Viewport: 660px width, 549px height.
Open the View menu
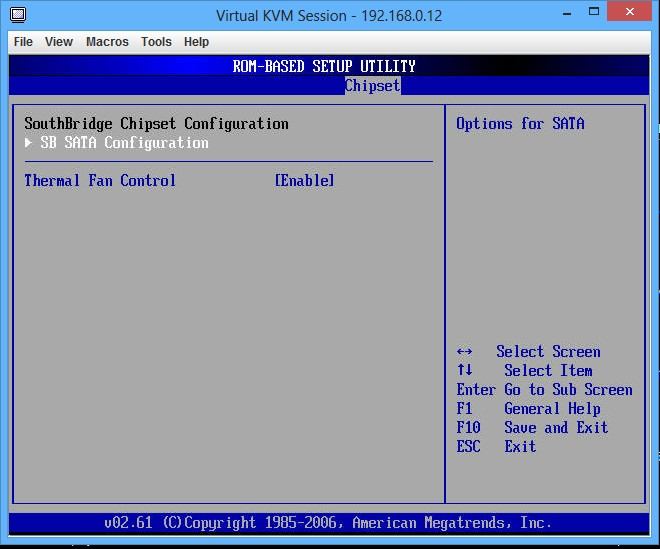pyautogui.click(x=59, y=42)
